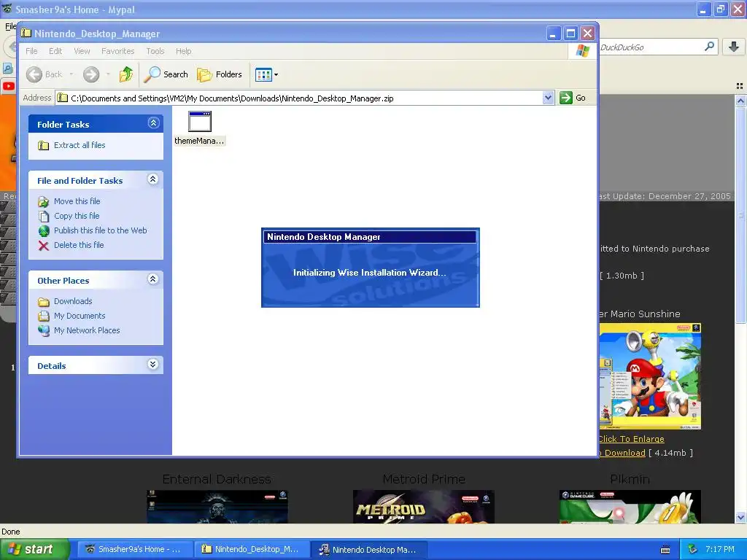Viewport: 747px width, 560px height.
Task: Open the View menu
Action: pyautogui.click(x=82, y=51)
